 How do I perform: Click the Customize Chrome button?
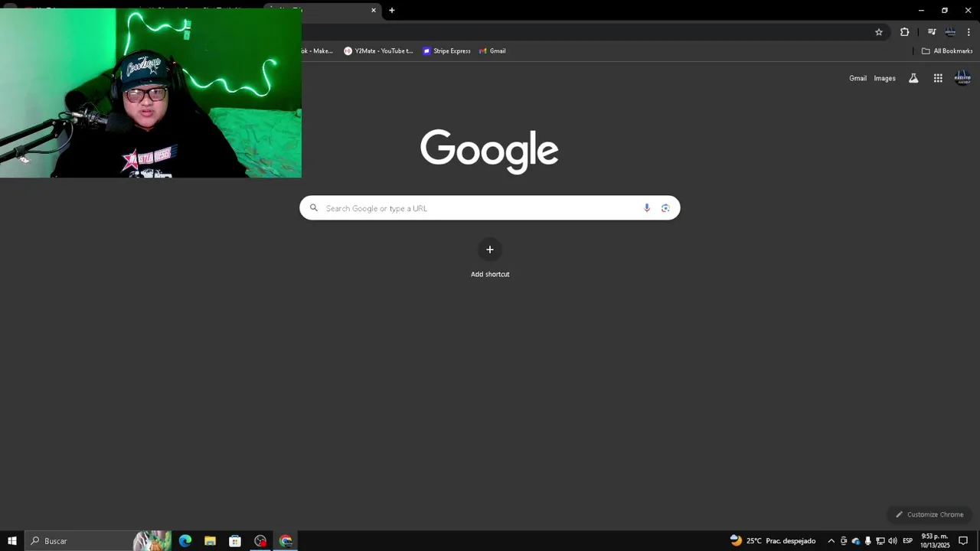[x=930, y=514]
